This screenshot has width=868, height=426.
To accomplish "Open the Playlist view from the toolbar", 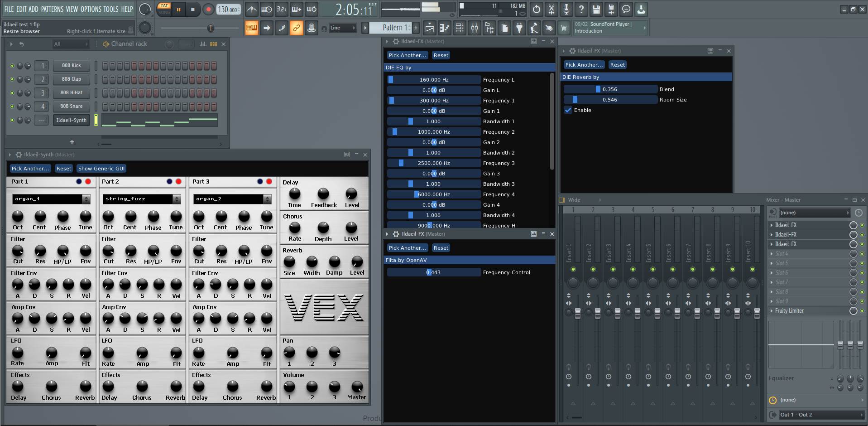I will pyautogui.click(x=430, y=28).
